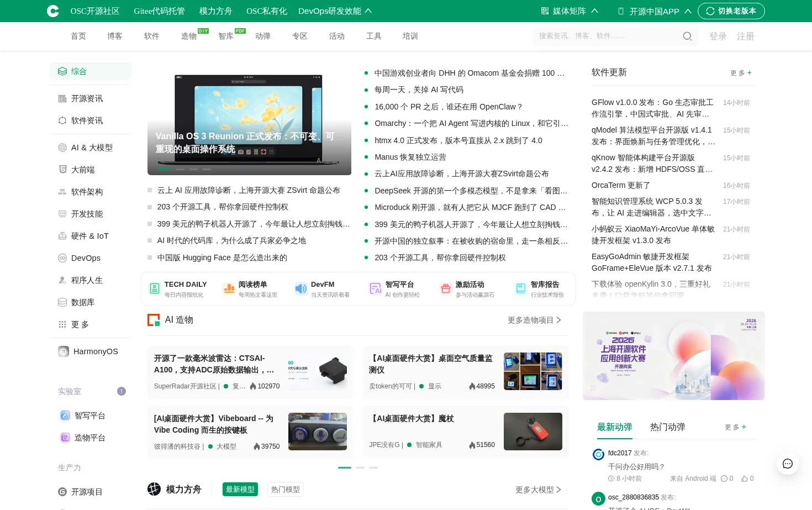The image size is (812, 510).
Task: Focus the search input field
Action: coord(608,36)
